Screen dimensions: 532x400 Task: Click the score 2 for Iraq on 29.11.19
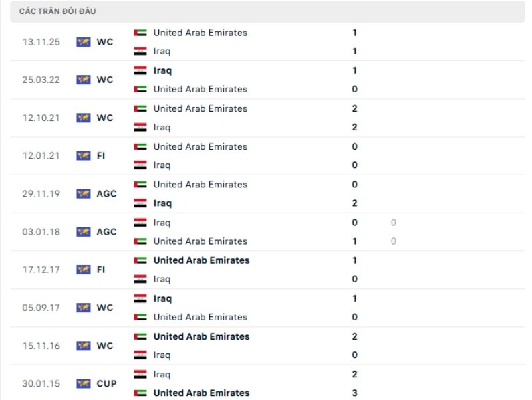(355, 203)
